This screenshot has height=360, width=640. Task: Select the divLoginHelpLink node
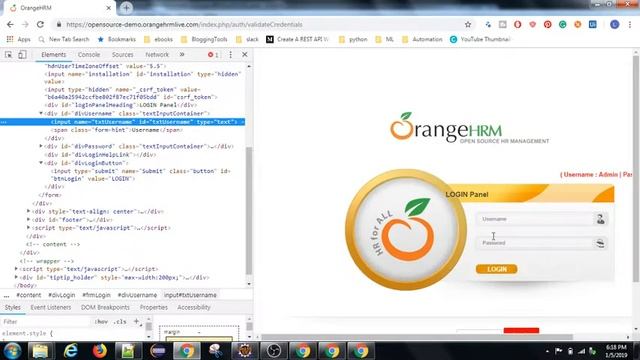(100, 155)
